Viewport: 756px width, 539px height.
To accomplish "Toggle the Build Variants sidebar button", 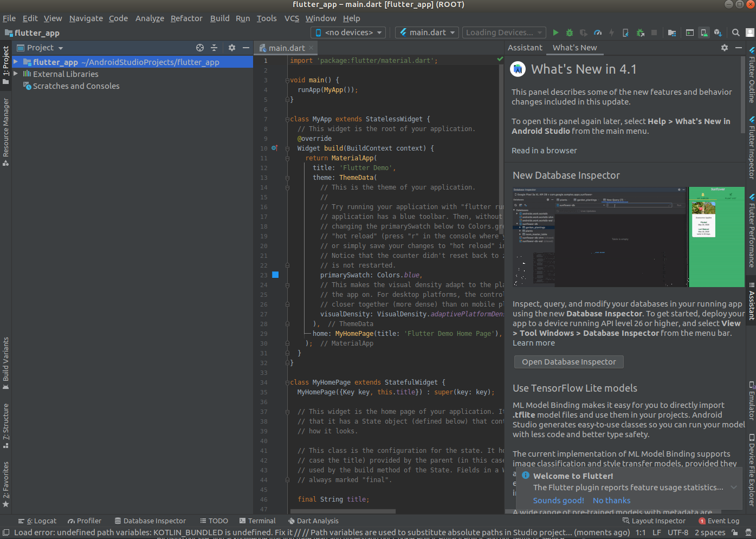I will [5, 363].
